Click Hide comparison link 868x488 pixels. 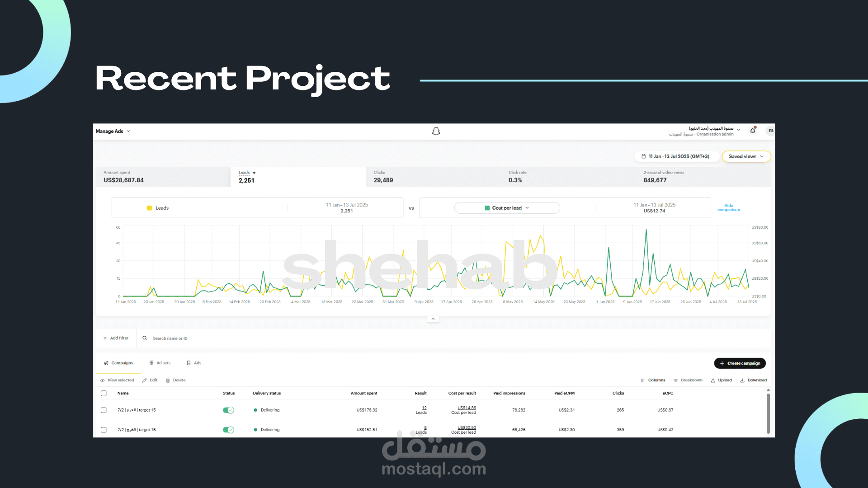[729, 207]
